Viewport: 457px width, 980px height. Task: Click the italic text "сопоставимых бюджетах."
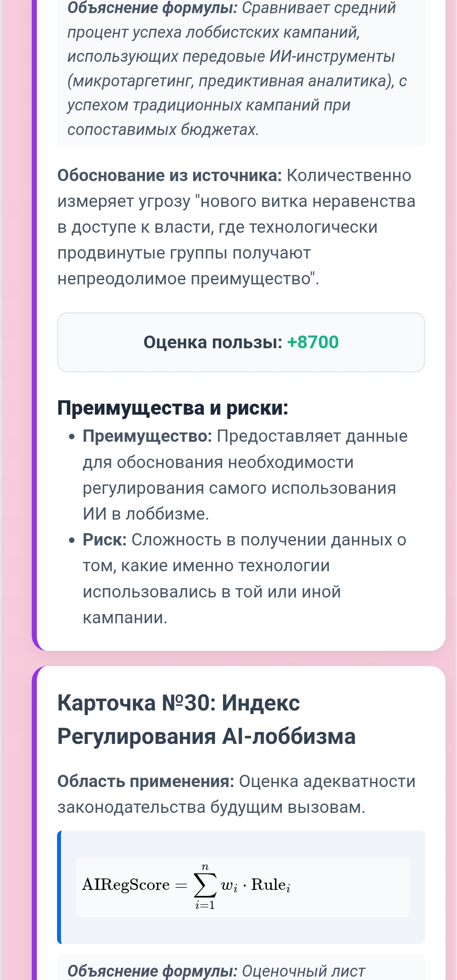pyautogui.click(x=163, y=129)
